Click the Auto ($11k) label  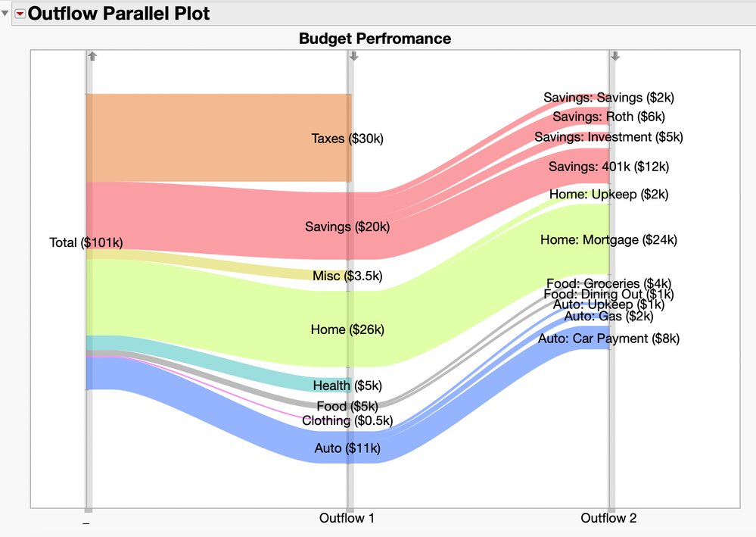pos(347,448)
